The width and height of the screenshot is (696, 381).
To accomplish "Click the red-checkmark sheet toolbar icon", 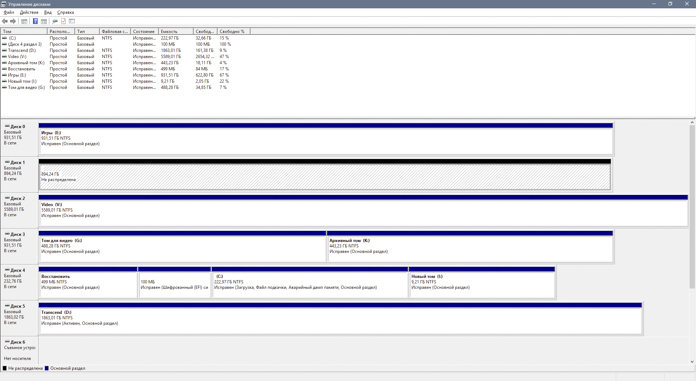I will (x=63, y=21).
